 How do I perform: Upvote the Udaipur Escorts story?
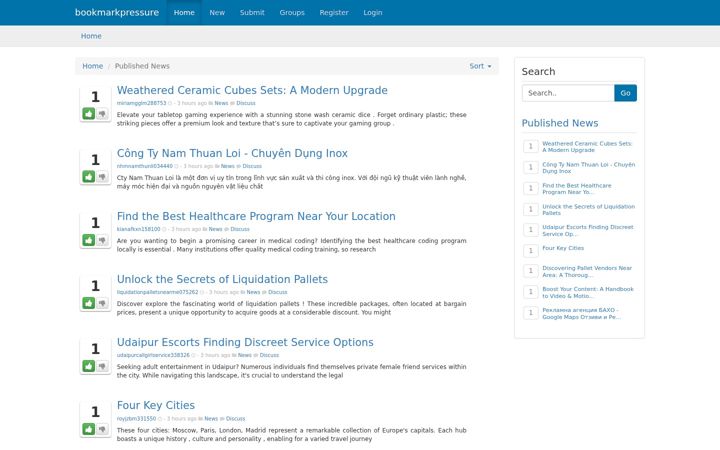89,366
